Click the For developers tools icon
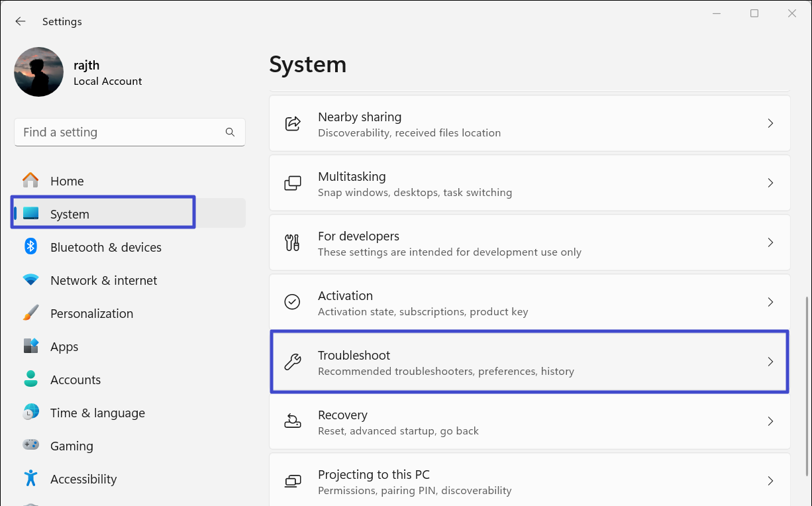This screenshot has width=812, height=506. [292, 243]
